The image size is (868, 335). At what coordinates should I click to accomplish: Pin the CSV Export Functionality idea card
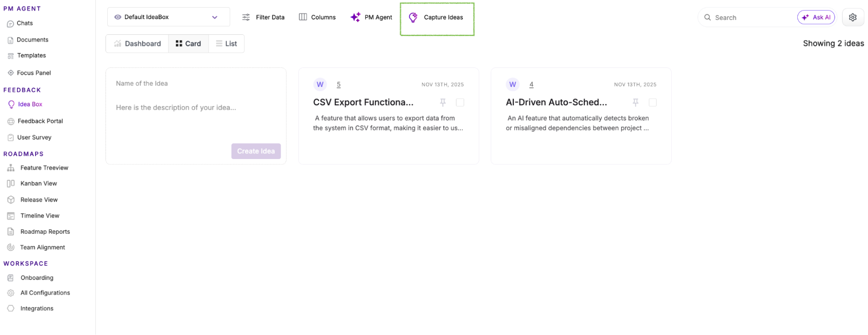click(x=442, y=103)
